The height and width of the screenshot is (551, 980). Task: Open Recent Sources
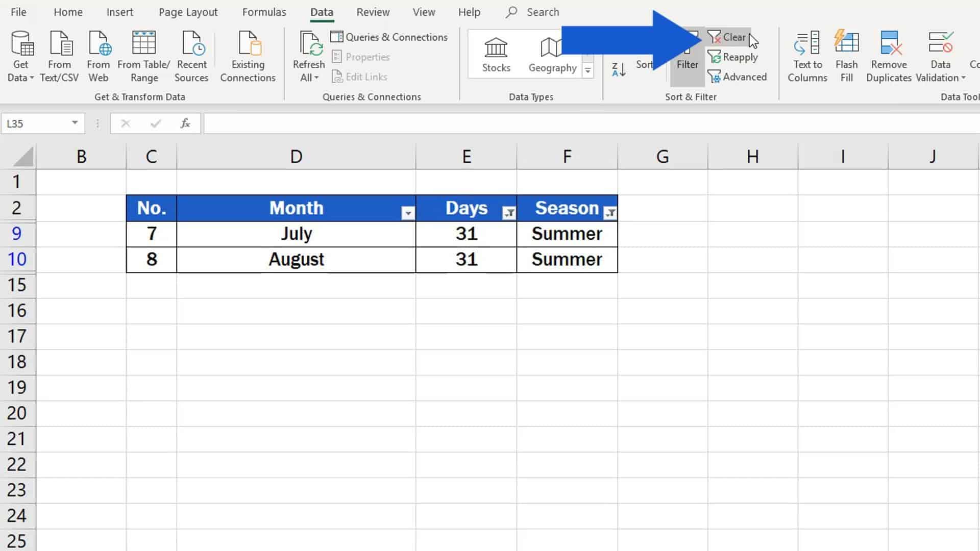pos(191,56)
